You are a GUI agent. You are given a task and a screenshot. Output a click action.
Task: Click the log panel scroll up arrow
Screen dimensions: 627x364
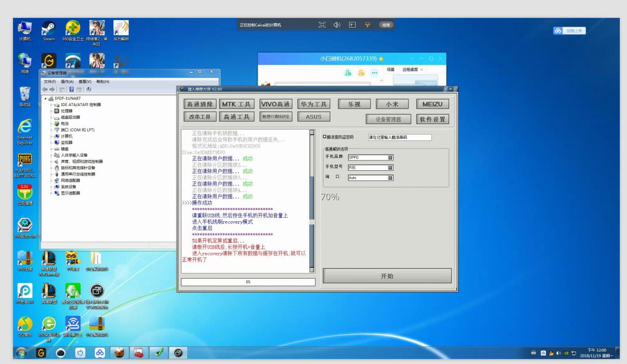point(312,132)
